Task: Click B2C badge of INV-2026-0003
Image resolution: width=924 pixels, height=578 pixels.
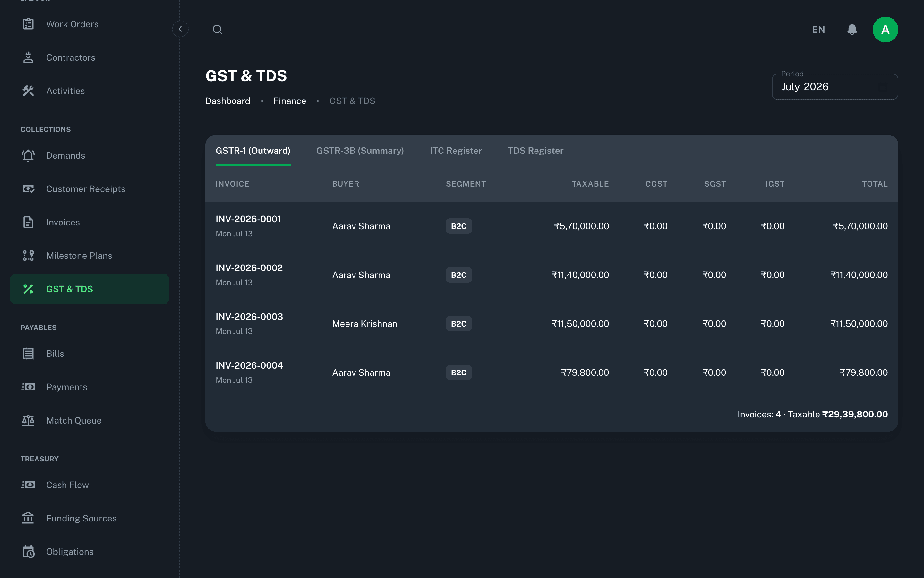Action: click(x=458, y=324)
